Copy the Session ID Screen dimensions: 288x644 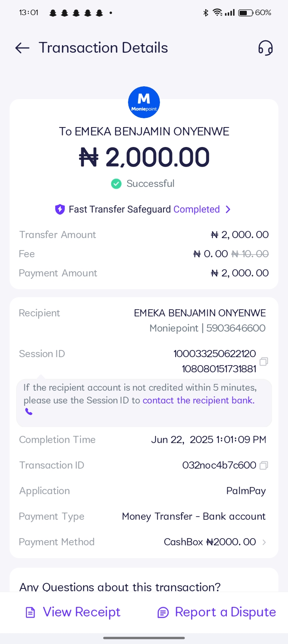tap(264, 362)
